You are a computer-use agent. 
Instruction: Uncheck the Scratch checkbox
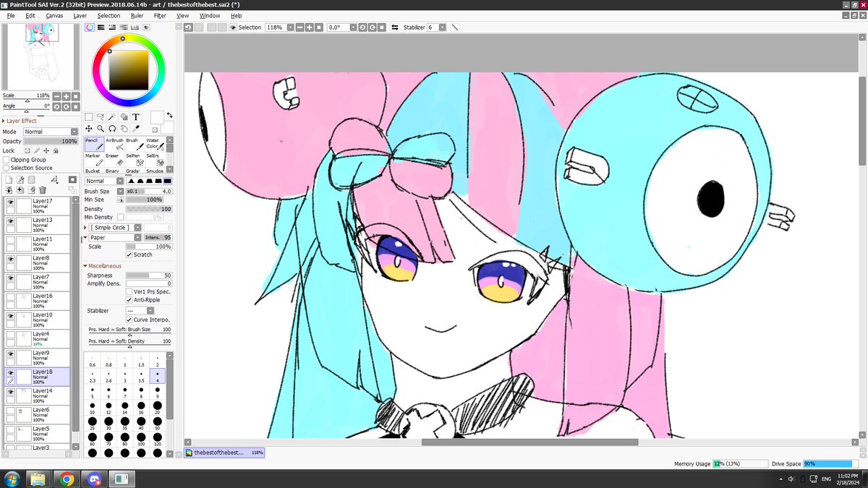[129, 254]
